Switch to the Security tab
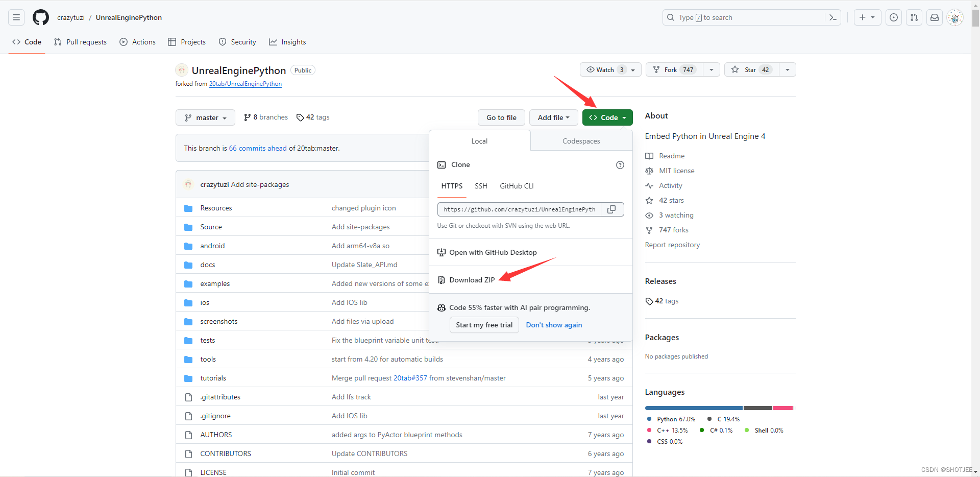 [x=237, y=42]
